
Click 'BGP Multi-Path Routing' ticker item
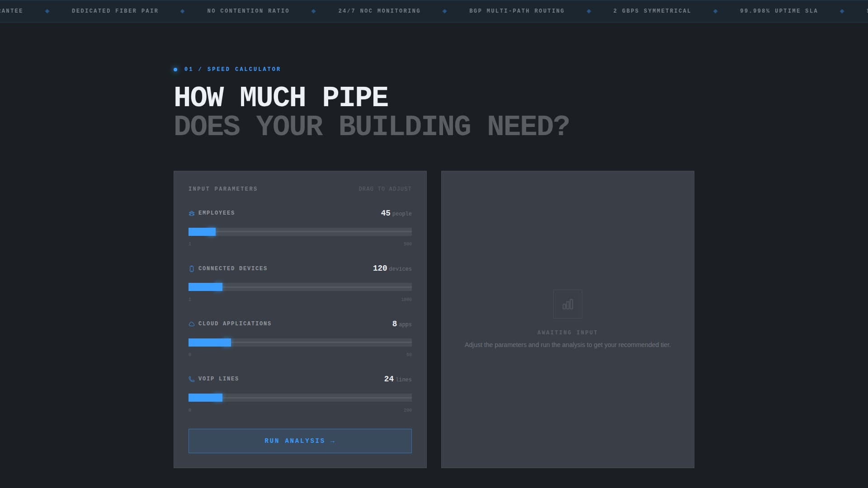[x=517, y=11]
